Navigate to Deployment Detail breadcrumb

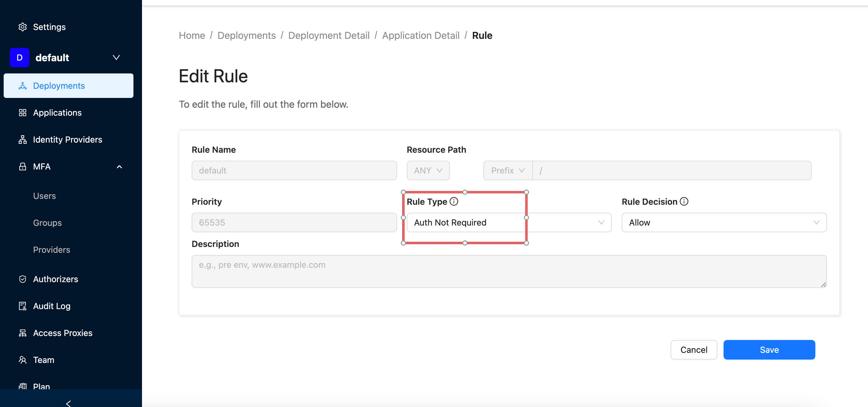point(328,35)
